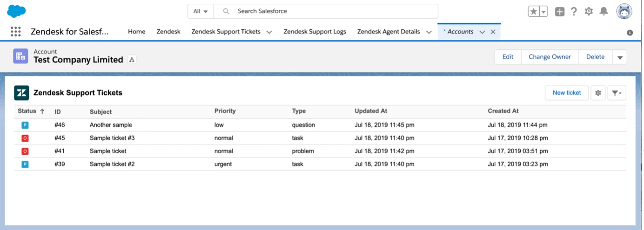Click 'Jul 18, 2019 11:45 pm' updated cell

(x=384, y=125)
